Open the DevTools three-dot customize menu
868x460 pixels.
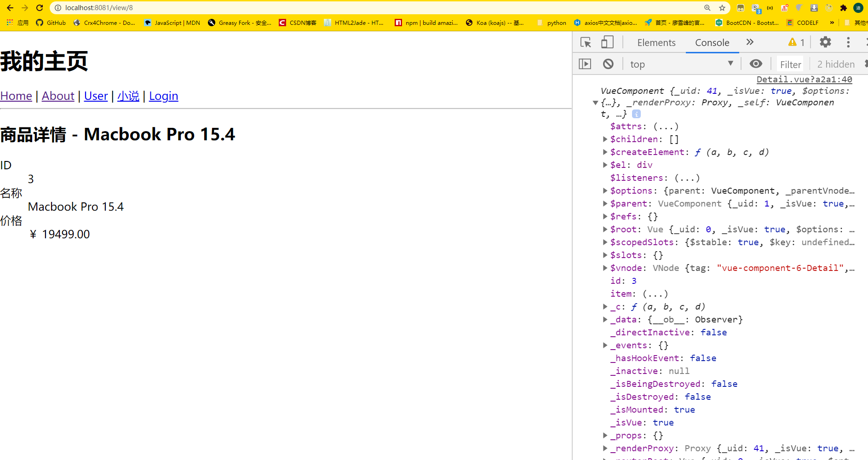pyautogui.click(x=848, y=42)
